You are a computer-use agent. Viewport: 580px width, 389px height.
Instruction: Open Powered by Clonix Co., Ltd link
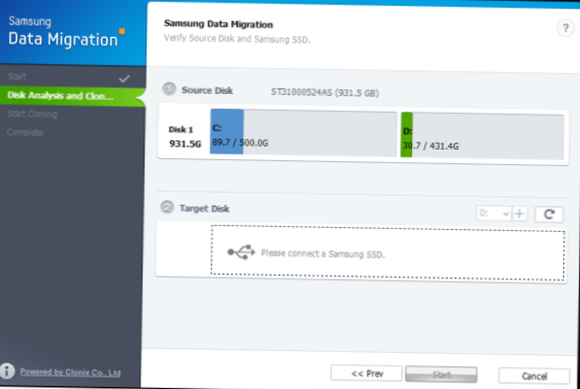pos(70,372)
